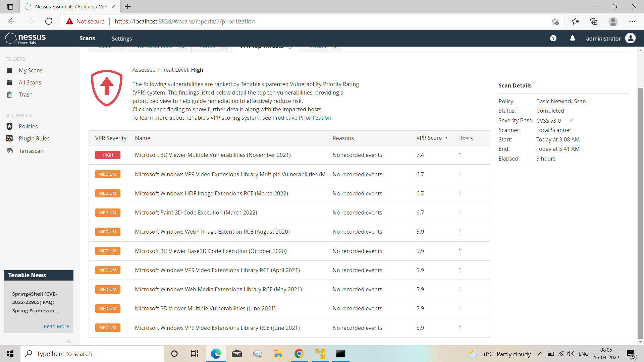Viewport: 644px width, 362px height.
Task: Open File Explorer from the taskbar
Action: point(278,354)
